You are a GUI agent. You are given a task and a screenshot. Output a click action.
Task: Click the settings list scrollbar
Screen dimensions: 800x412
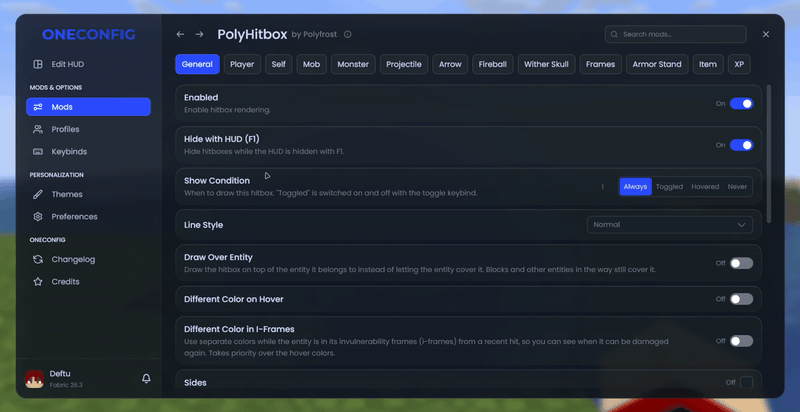coord(768,153)
